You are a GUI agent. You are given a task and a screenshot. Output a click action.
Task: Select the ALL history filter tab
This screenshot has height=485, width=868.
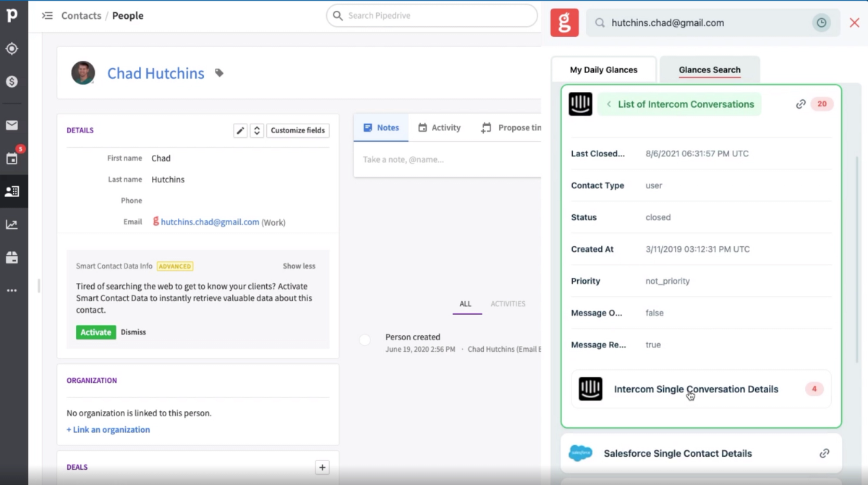click(467, 304)
